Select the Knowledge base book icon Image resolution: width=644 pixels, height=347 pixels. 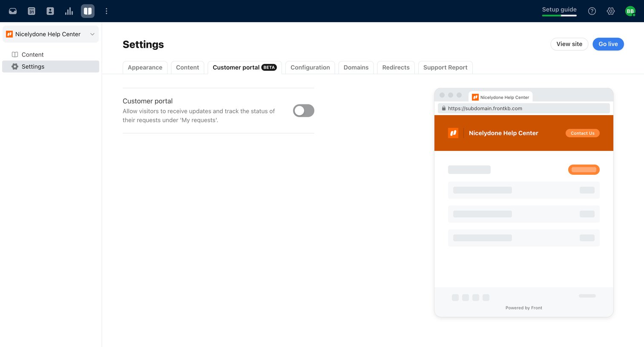[x=88, y=11]
